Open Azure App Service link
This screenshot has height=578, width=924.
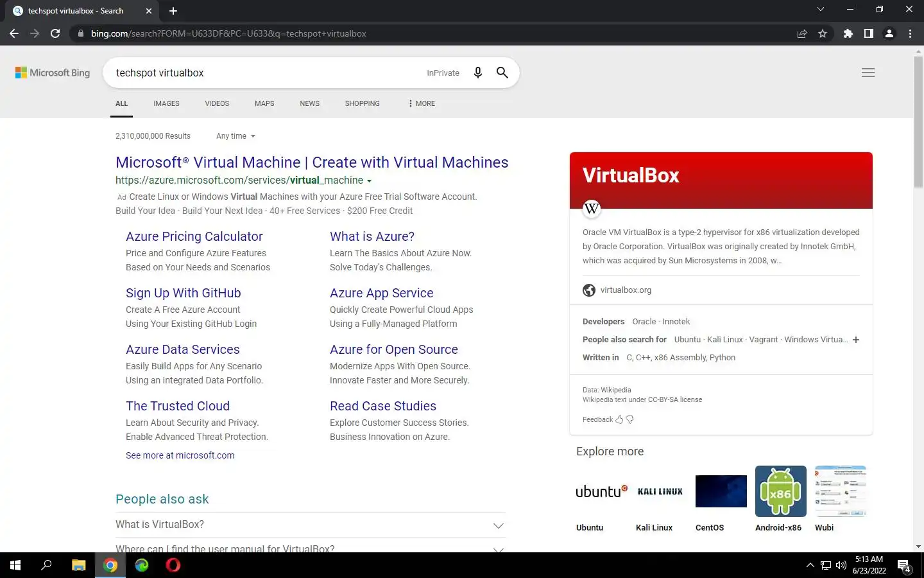(382, 293)
